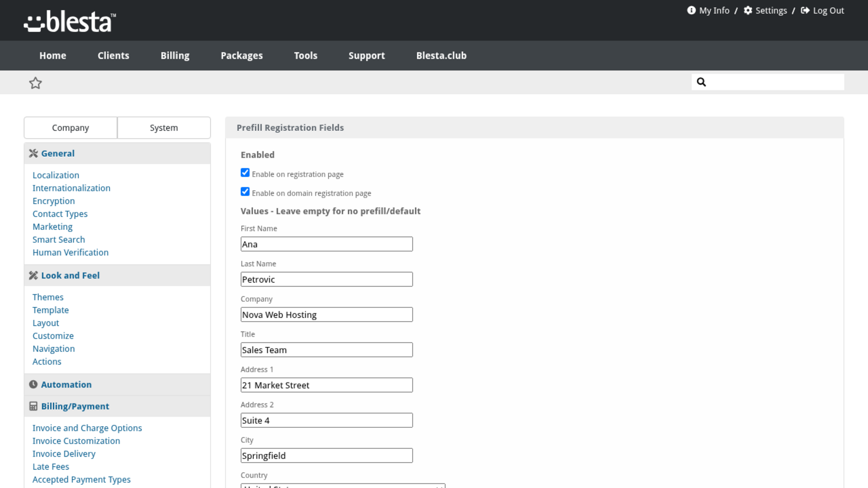The width and height of the screenshot is (868, 488).
Task: Open Template settings
Action: tap(51, 310)
